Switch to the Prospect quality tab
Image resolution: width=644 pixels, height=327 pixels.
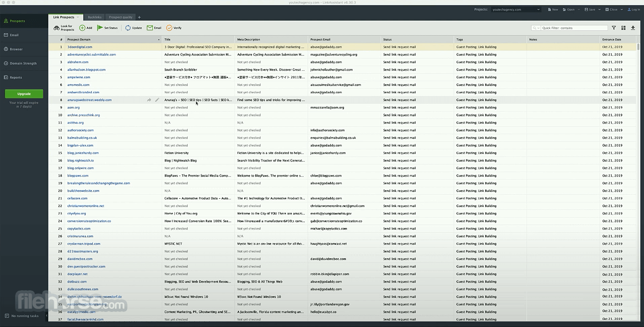pos(121,17)
